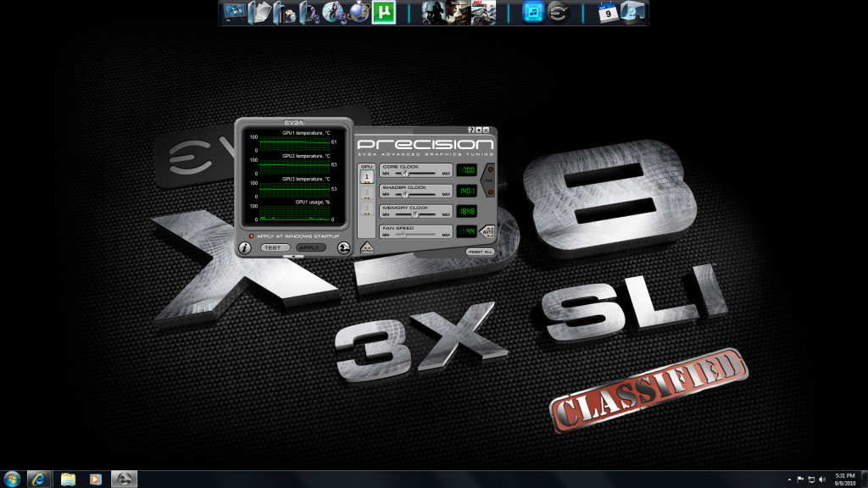Viewport: 868px width, 488px height.
Task: Click the GPU2 temperature graph
Action: coord(294,166)
